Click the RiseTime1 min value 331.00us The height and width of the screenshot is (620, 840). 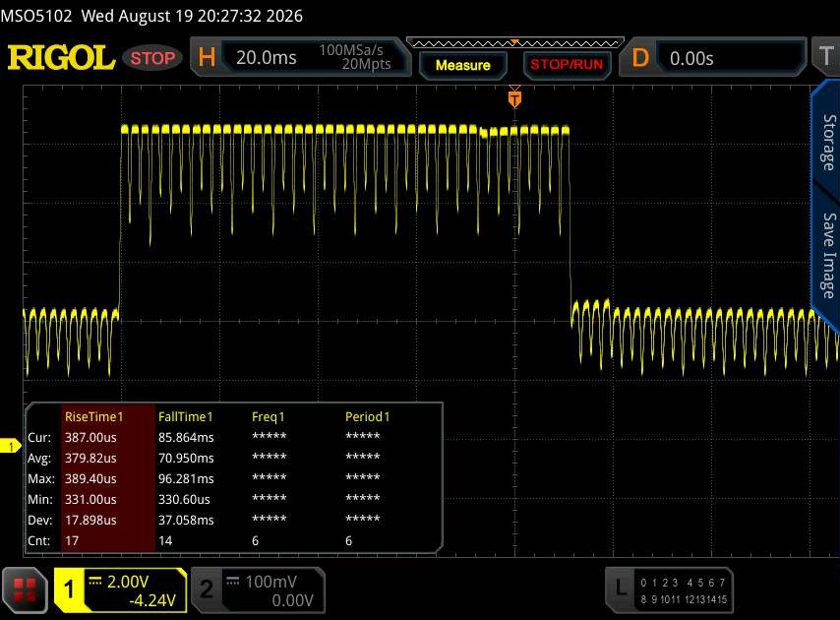(x=90, y=499)
